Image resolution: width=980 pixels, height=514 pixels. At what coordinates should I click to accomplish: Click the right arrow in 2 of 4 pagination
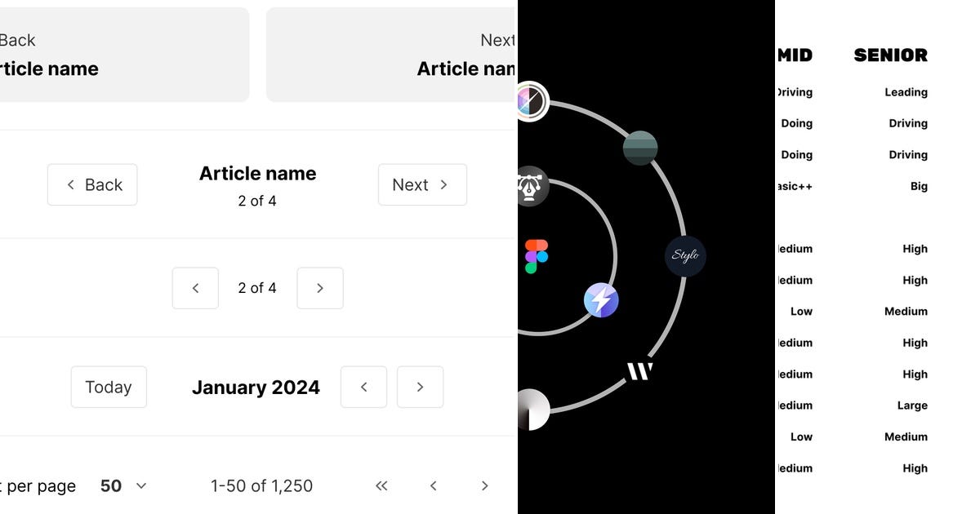[x=319, y=288]
